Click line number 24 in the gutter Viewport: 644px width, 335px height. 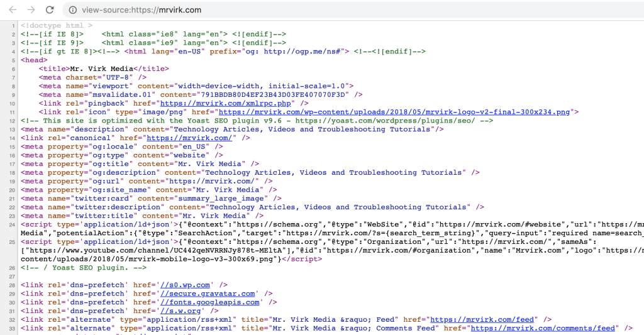(x=12, y=224)
